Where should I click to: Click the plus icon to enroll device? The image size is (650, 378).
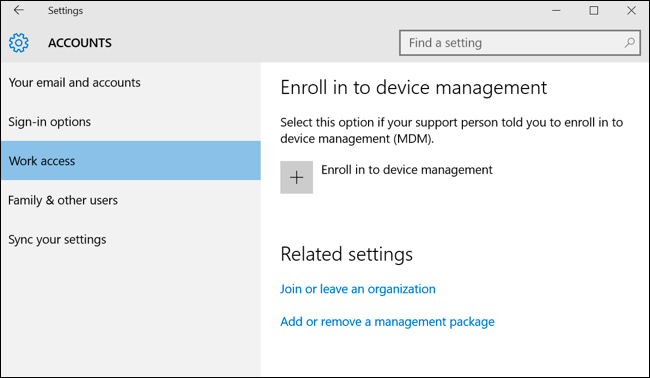(x=296, y=177)
